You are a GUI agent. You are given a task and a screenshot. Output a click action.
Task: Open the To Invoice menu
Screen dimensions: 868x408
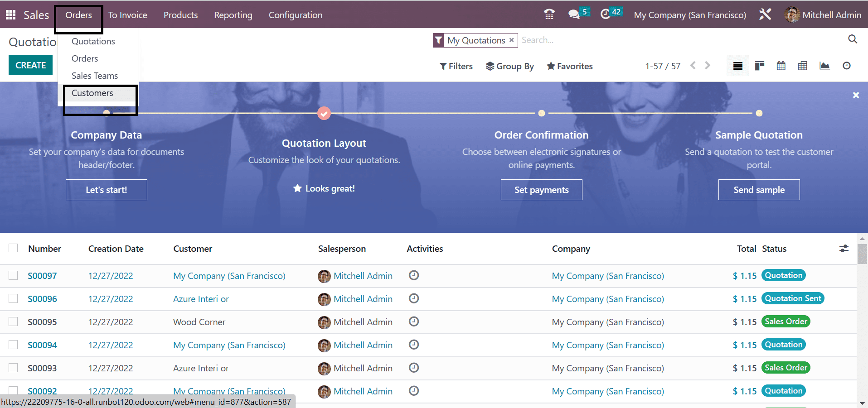[x=128, y=15]
